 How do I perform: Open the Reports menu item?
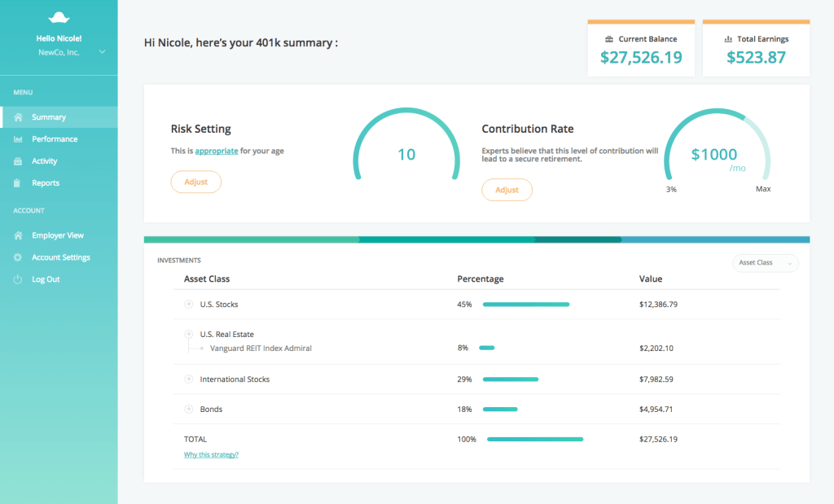46,183
